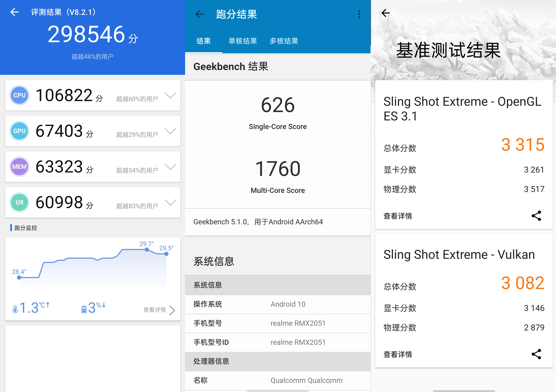Click the back arrow on AnTuTu results page
The height and width of the screenshot is (392, 556).
pos(15,12)
